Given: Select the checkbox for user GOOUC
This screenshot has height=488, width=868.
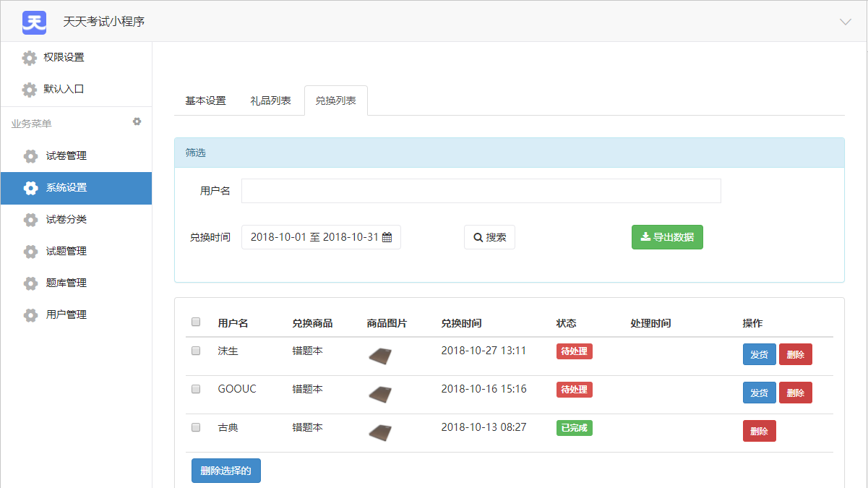Looking at the screenshot, I should click(x=196, y=389).
